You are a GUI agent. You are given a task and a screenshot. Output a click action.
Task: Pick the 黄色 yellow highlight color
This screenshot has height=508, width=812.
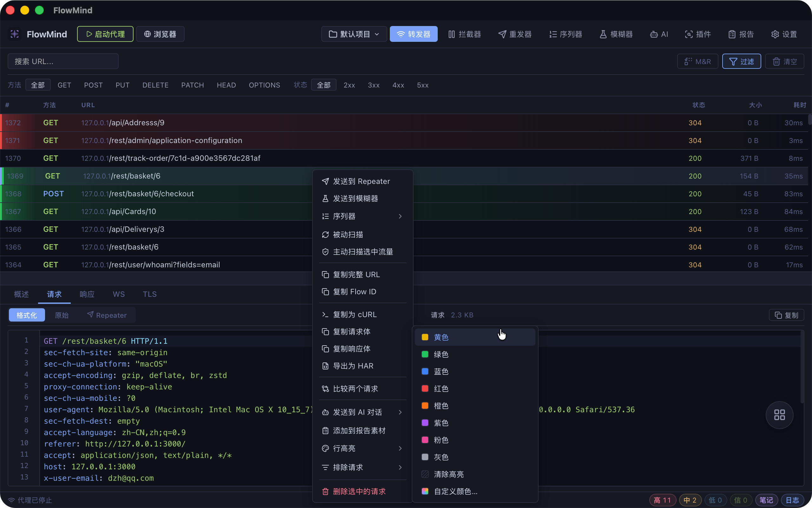[x=475, y=337]
